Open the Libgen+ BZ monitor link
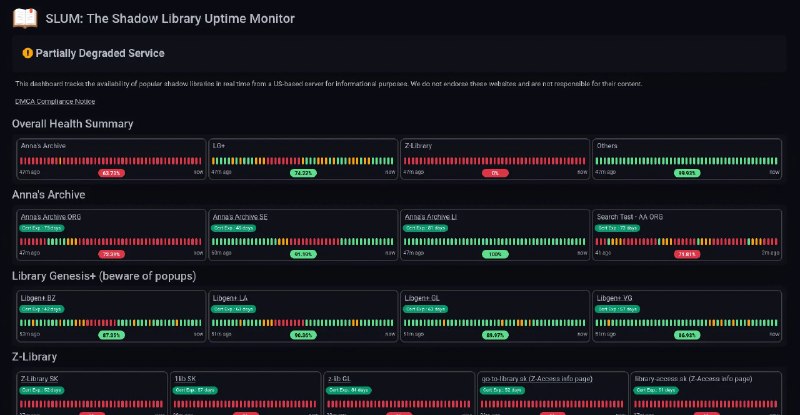The width and height of the screenshot is (800, 415). pyautogui.click(x=38, y=298)
